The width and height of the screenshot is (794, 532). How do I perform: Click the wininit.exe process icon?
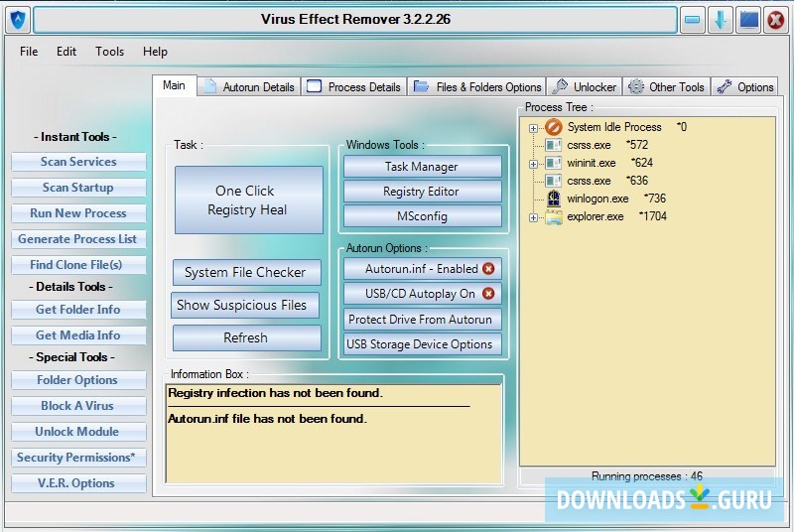554,163
